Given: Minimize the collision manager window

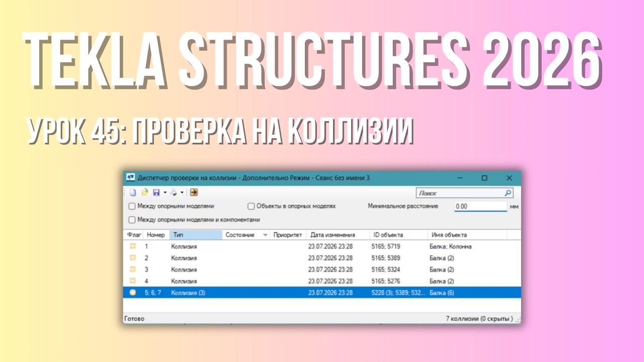Looking at the screenshot, I should (x=460, y=177).
